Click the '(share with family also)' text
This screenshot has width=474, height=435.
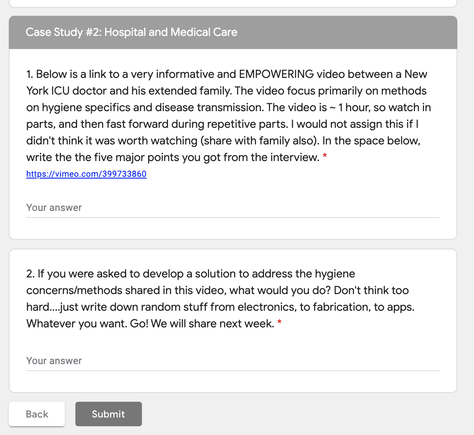pos(259,141)
